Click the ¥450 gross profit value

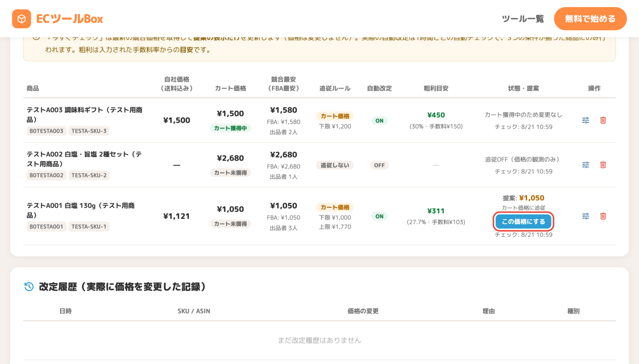(x=436, y=115)
